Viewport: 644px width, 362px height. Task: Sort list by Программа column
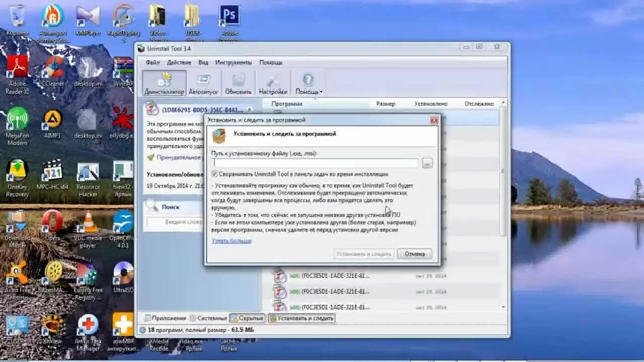286,103
